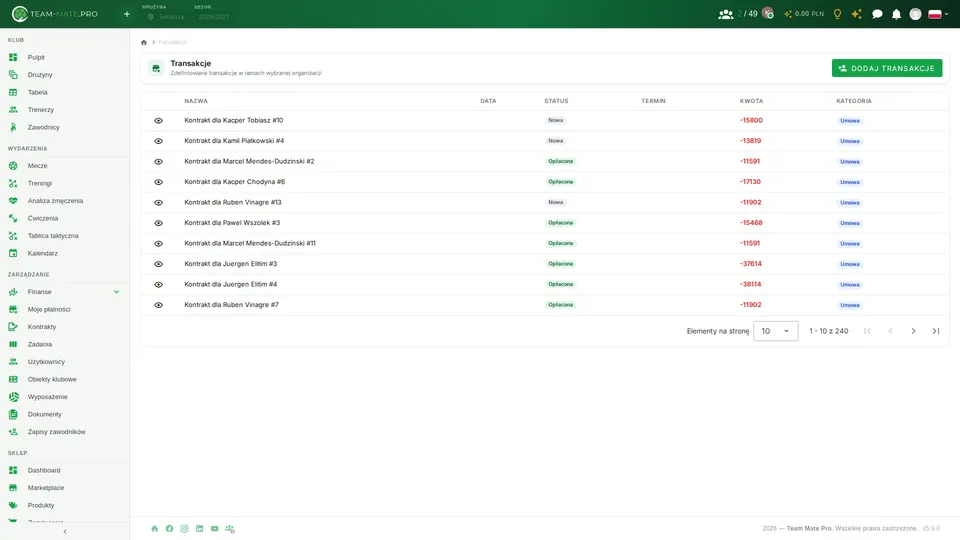This screenshot has height=540, width=960.
Task: Click the footer home icon
Action: pyautogui.click(x=154, y=528)
